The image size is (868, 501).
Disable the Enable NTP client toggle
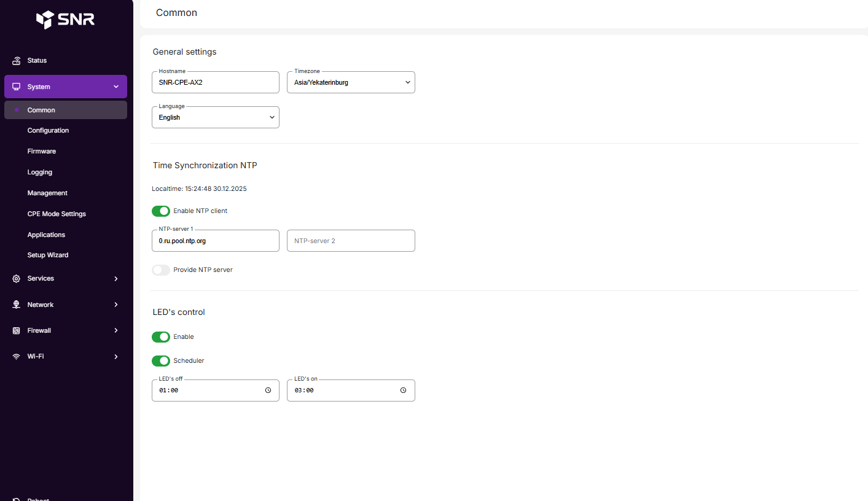coord(161,211)
